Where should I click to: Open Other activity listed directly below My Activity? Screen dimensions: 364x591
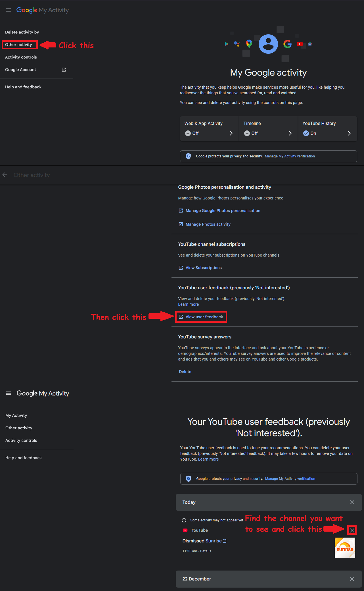(19, 428)
